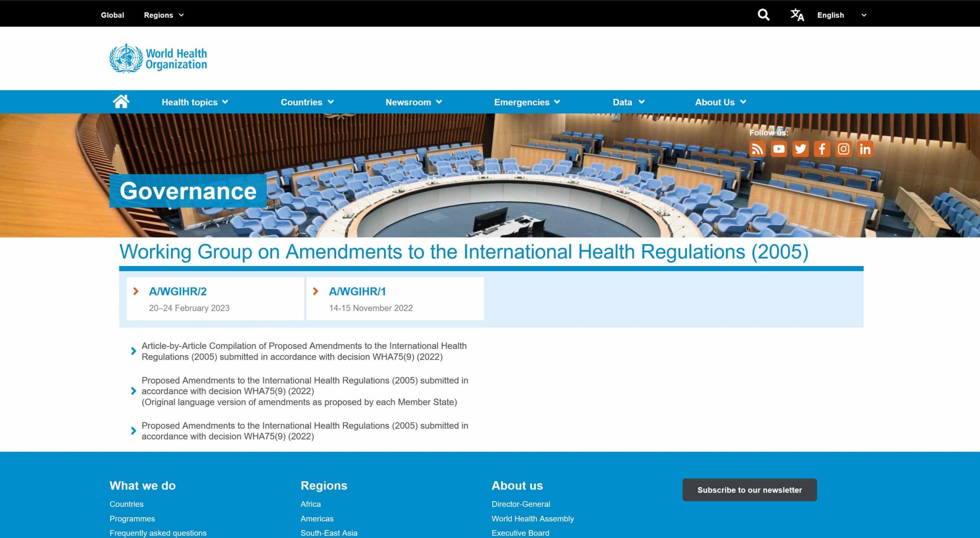This screenshot has width=980, height=538.
Task: Expand the Newsroom menu
Action: pos(413,102)
